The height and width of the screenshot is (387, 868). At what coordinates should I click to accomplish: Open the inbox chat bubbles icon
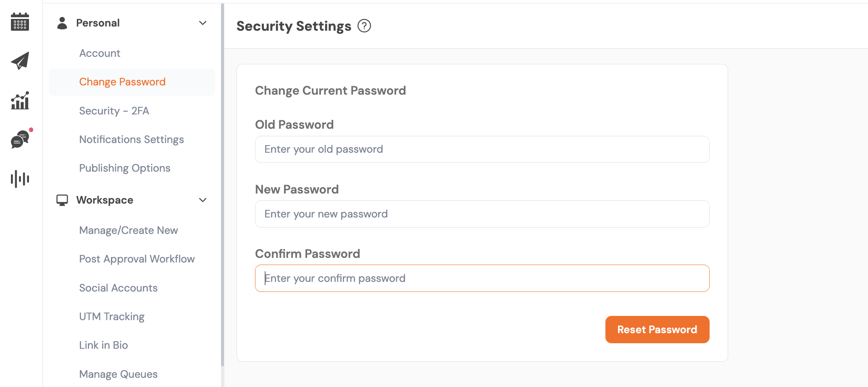pyautogui.click(x=20, y=140)
